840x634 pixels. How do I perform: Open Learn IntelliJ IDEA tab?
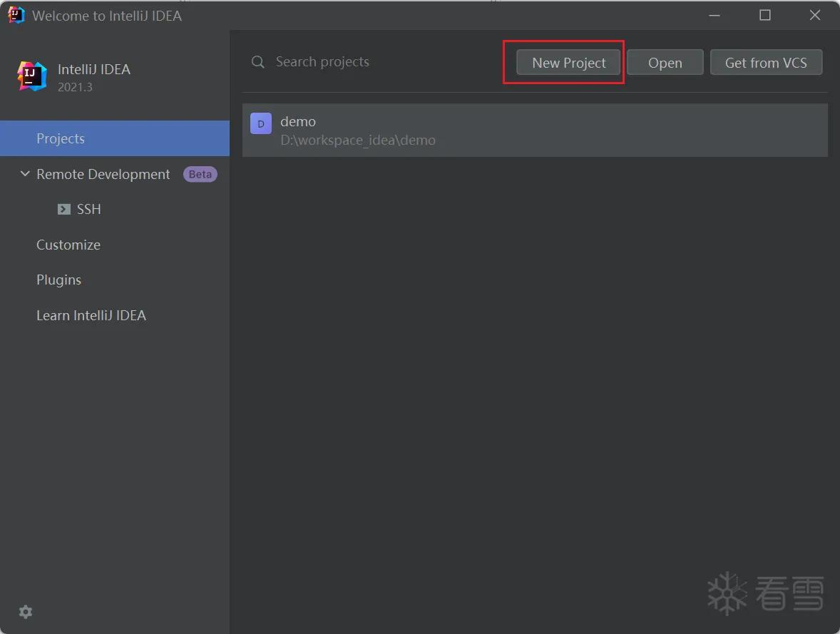[x=91, y=315]
